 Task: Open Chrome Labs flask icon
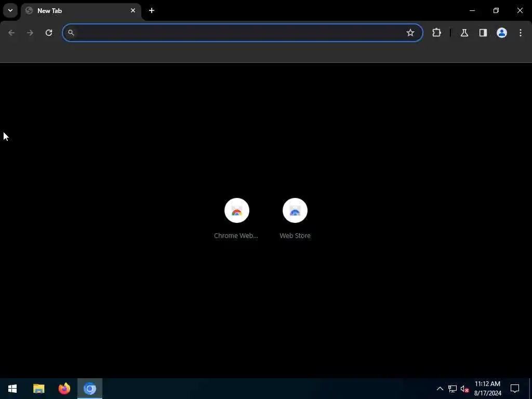click(x=464, y=33)
